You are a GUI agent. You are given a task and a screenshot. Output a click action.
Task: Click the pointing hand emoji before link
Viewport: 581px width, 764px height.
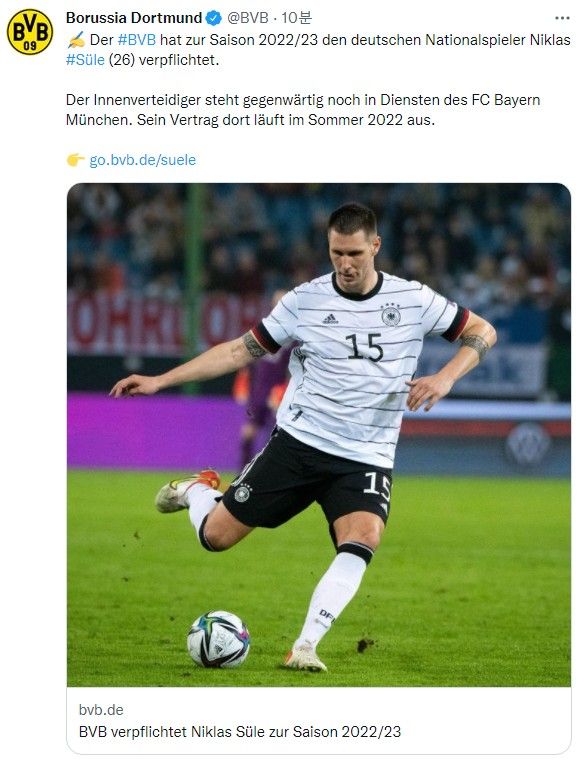coord(76,160)
